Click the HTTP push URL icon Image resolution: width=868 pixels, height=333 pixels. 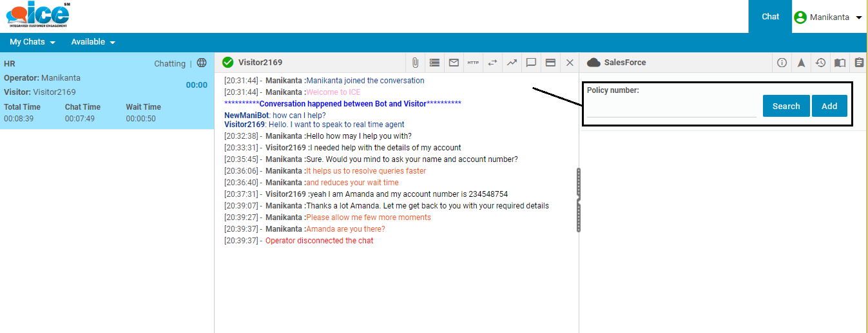(473, 63)
